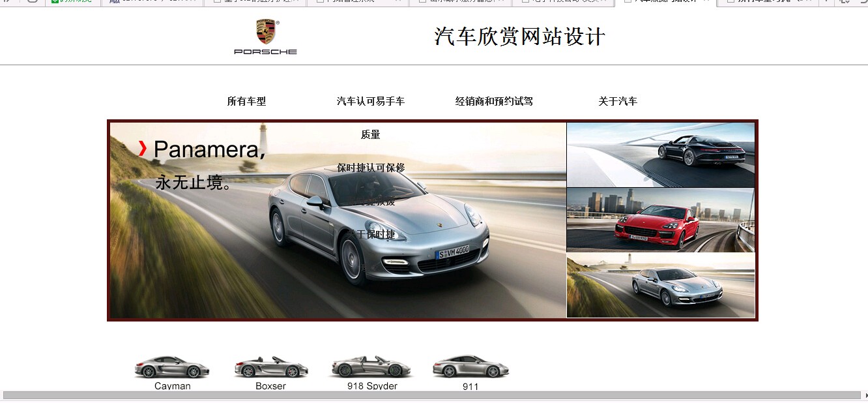Select 保时捷认可保修 in the dropdown

370,168
